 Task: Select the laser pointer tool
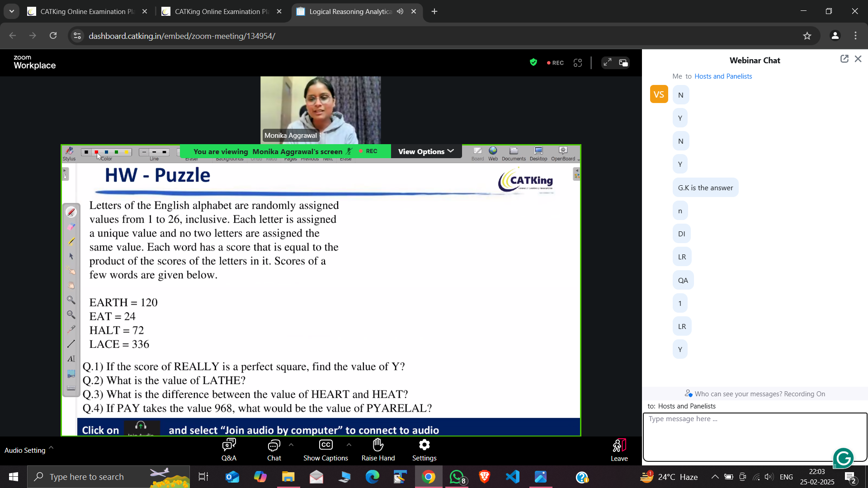[x=71, y=329]
